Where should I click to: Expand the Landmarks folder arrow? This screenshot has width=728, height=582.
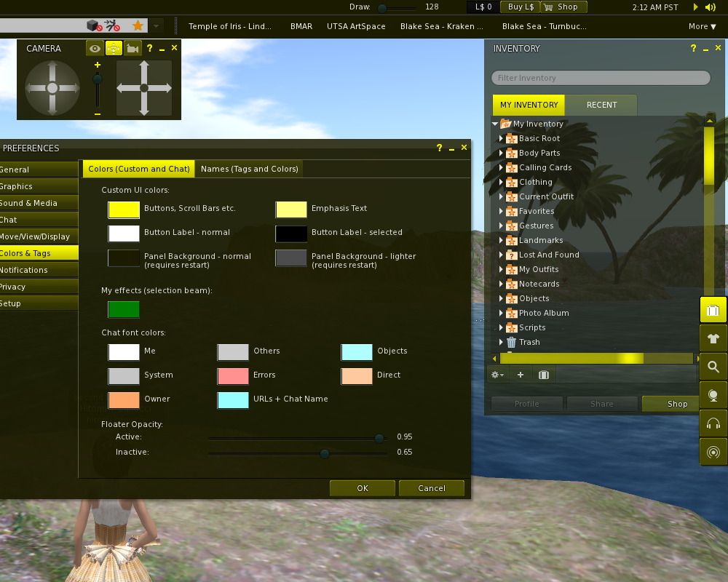coord(501,240)
